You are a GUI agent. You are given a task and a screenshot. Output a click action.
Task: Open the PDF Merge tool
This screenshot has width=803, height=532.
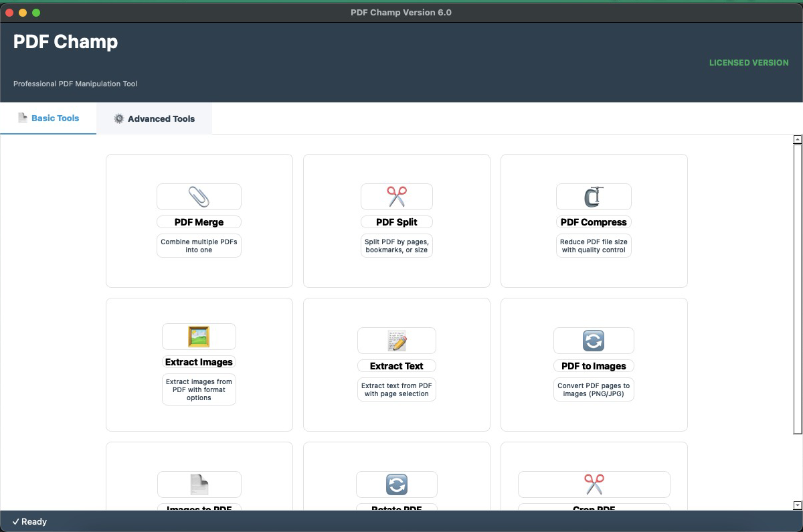199,221
